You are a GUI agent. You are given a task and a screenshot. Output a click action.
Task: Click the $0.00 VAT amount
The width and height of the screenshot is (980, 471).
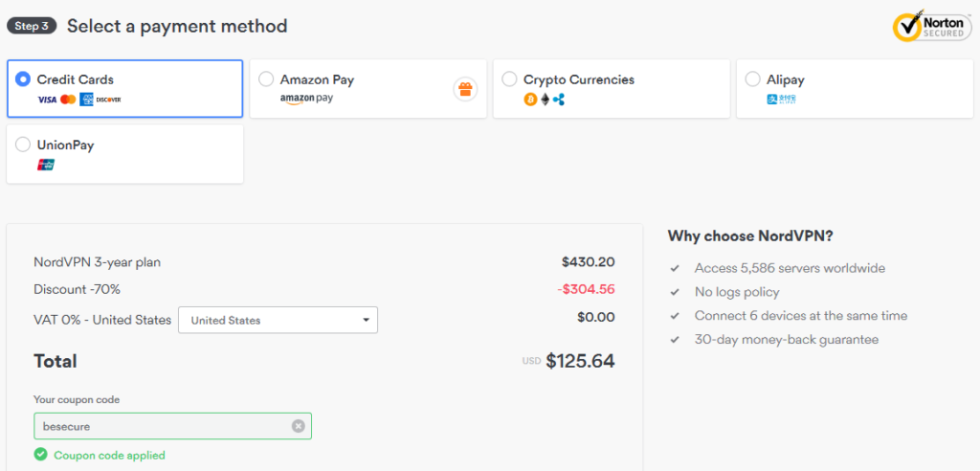pos(596,317)
